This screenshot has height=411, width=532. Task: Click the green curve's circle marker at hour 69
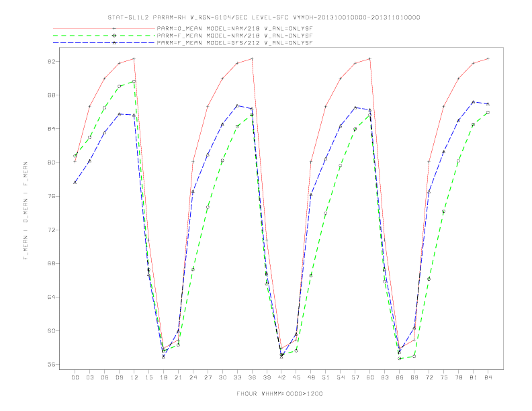coord(414,357)
